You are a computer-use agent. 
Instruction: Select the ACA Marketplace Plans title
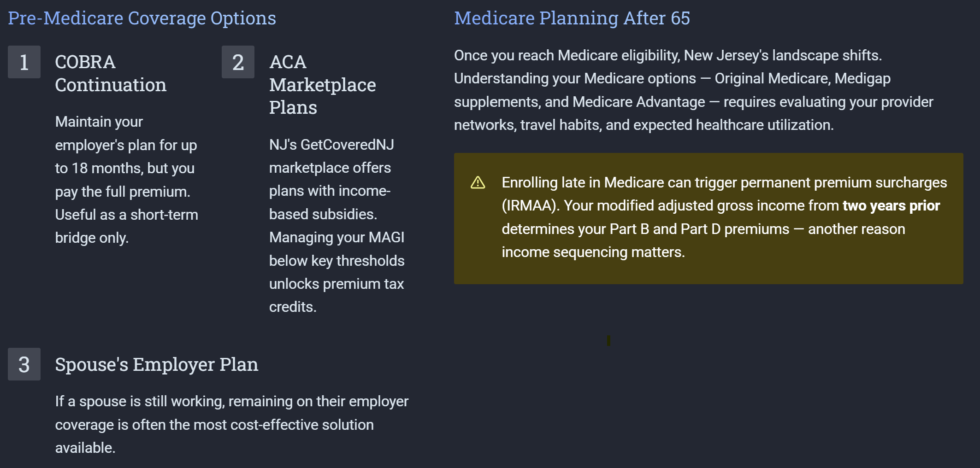[x=322, y=85]
